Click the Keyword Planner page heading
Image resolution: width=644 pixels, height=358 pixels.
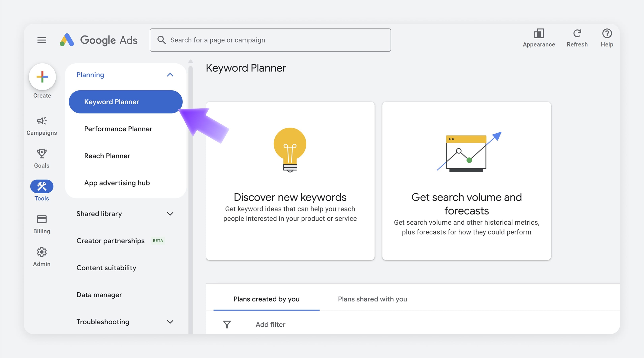tap(246, 68)
